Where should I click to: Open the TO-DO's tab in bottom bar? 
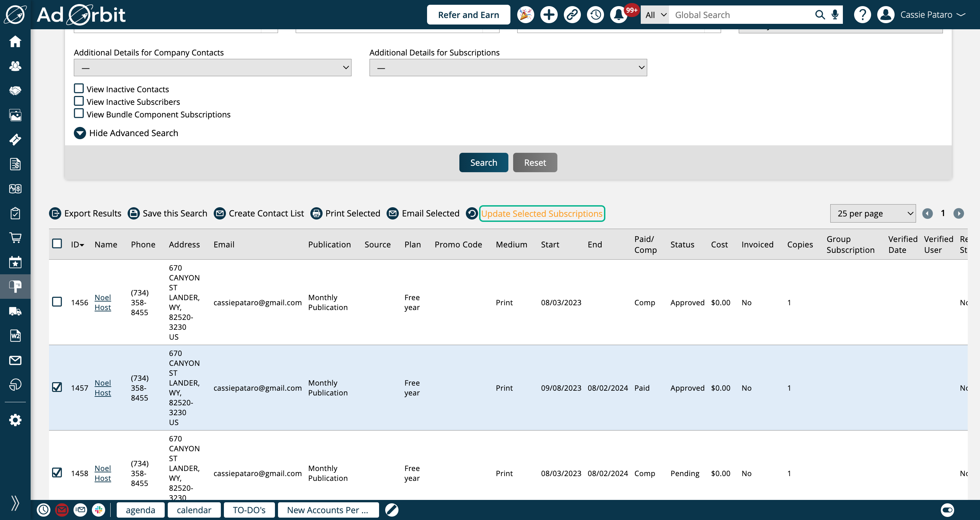click(x=249, y=510)
